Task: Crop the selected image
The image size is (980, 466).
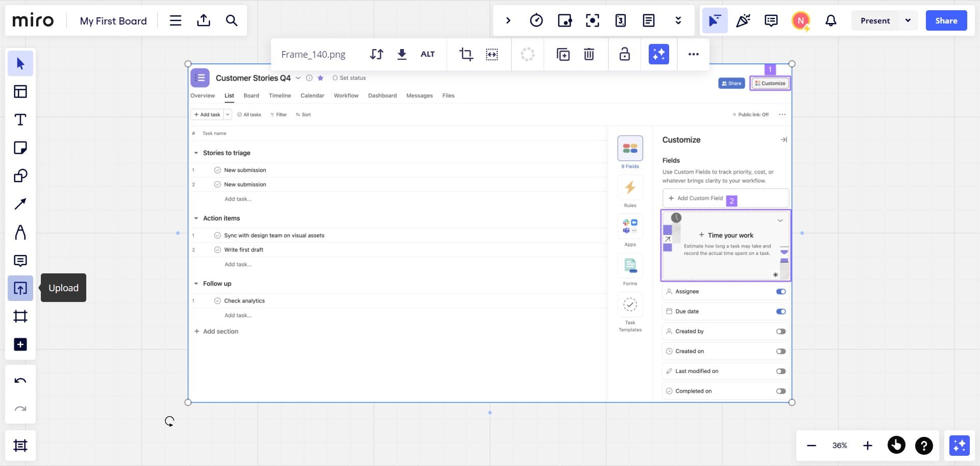Action: tap(465, 54)
